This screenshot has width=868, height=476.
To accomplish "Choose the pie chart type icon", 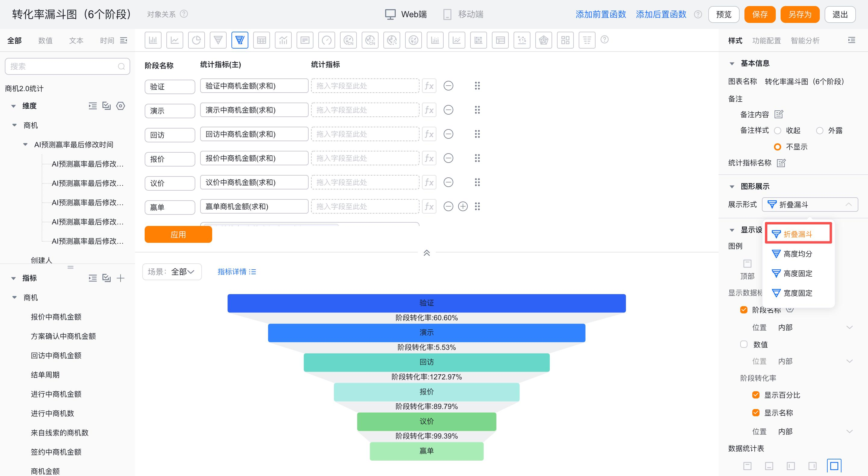I will coord(197,40).
